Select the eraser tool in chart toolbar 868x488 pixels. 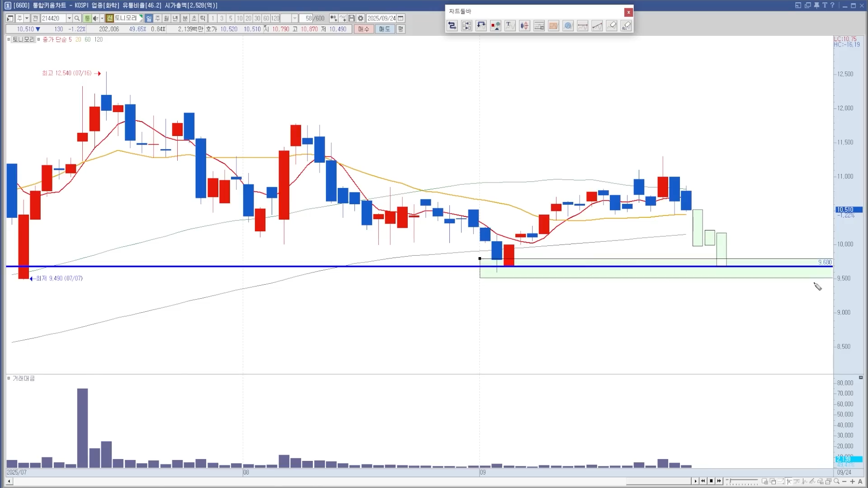point(612,26)
